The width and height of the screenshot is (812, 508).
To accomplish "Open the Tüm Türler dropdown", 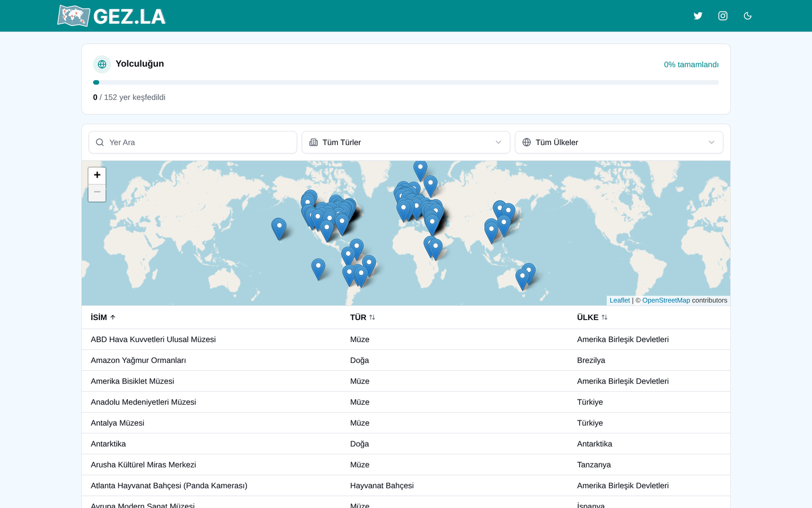I will [406, 142].
